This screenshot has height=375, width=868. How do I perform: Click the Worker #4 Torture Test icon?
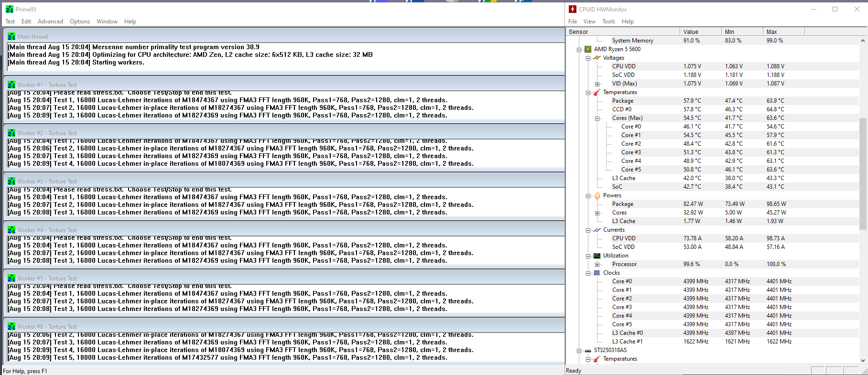click(x=11, y=230)
